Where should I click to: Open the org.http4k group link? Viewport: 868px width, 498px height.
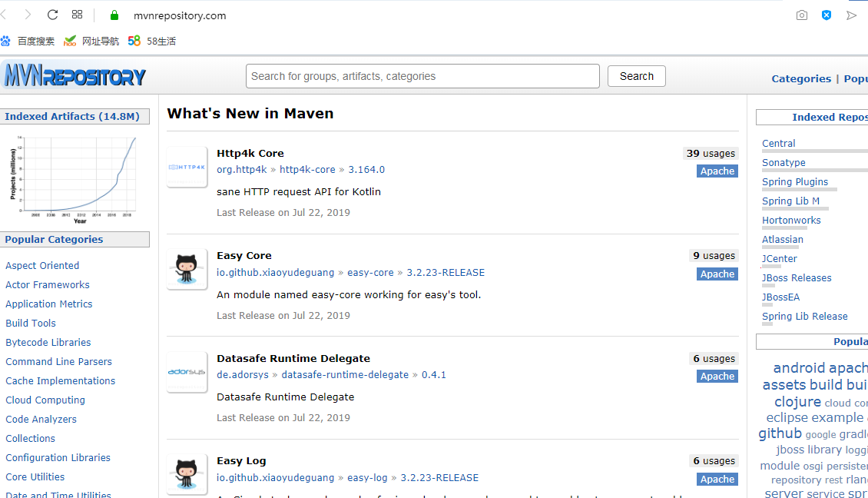[241, 170]
